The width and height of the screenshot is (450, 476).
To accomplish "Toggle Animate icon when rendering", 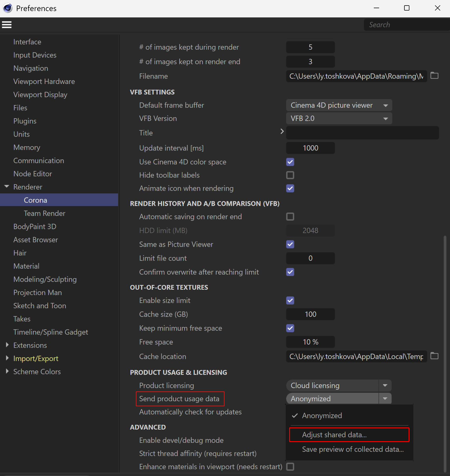I will (290, 188).
